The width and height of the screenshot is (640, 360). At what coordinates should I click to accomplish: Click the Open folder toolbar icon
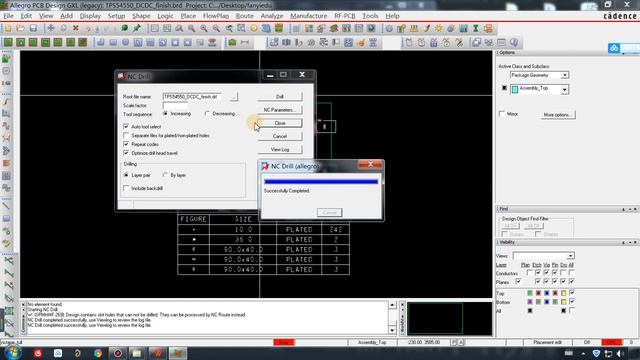(20, 29)
